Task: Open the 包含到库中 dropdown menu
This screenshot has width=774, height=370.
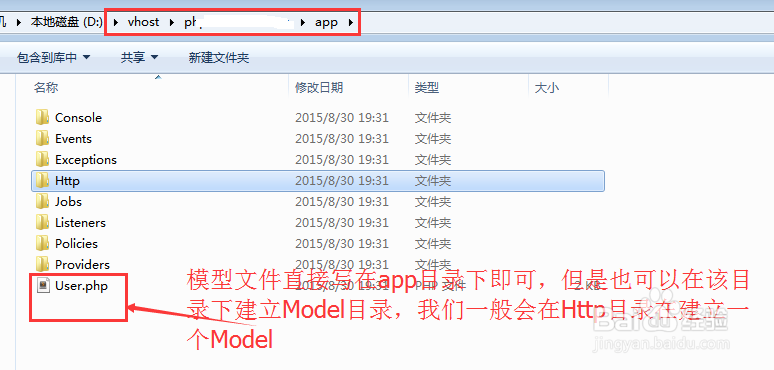Action: (53, 58)
